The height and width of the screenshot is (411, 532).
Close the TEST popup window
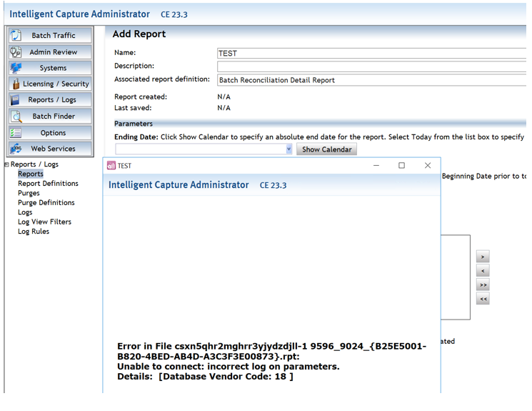pyautogui.click(x=428, y=165)
